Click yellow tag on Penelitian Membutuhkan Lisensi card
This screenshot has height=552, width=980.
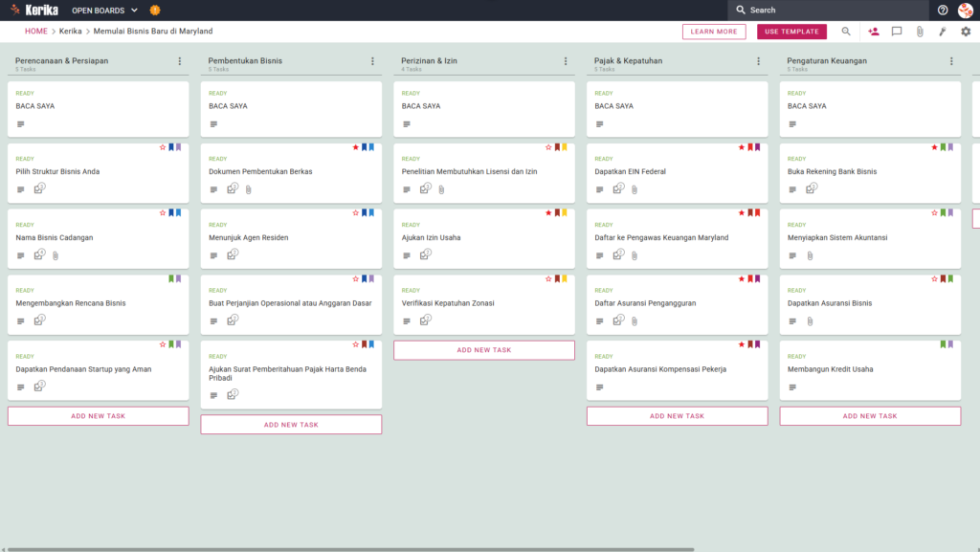565,147
